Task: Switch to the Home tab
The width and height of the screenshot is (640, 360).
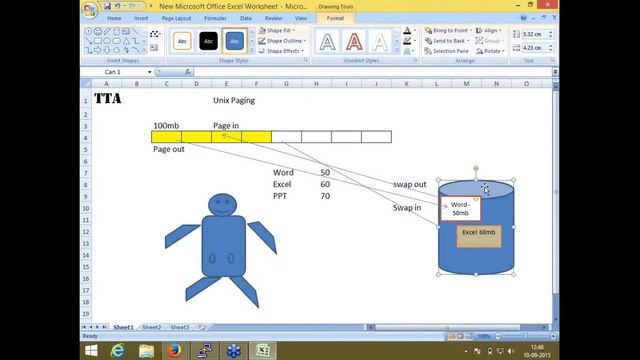Action: (x=114, y=18)
